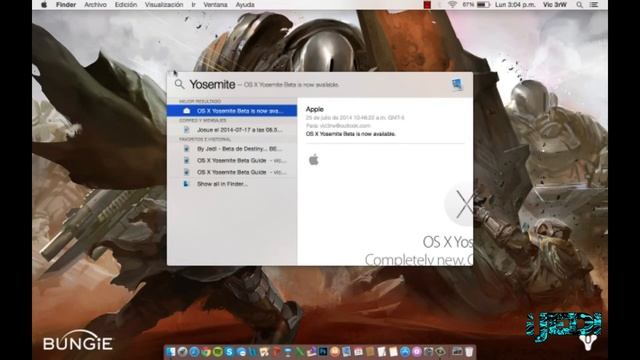
Task: Open the Trash in the Dock
Action: coord(469,351)
